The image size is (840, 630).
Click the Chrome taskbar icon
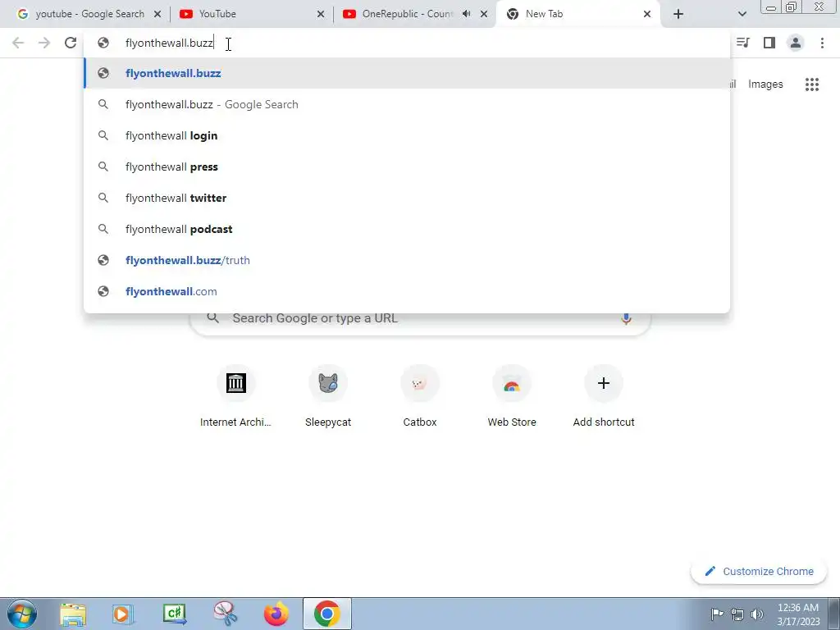(x=327, y=614)
